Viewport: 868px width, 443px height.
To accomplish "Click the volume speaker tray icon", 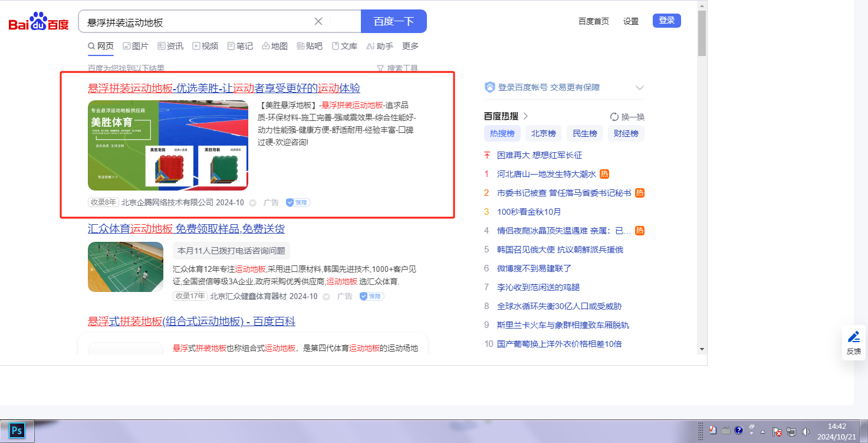I will [806, 431].
